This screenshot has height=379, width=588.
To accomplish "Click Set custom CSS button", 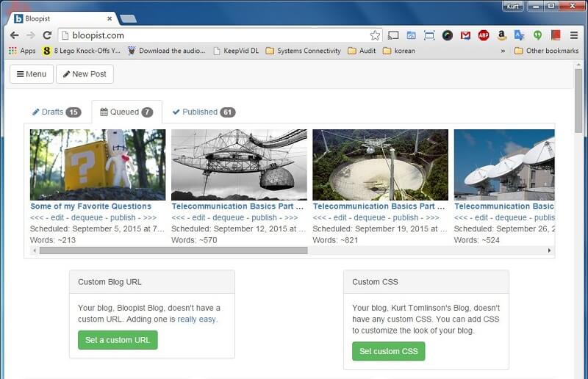I will 389,351.
